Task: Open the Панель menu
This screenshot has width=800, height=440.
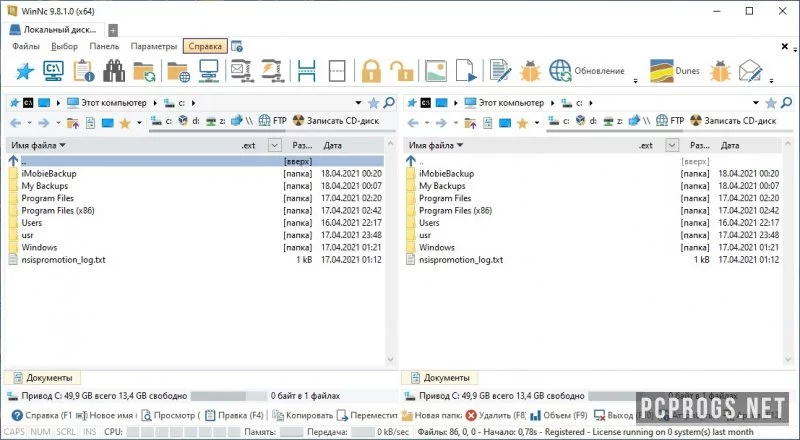Action: 104,46
